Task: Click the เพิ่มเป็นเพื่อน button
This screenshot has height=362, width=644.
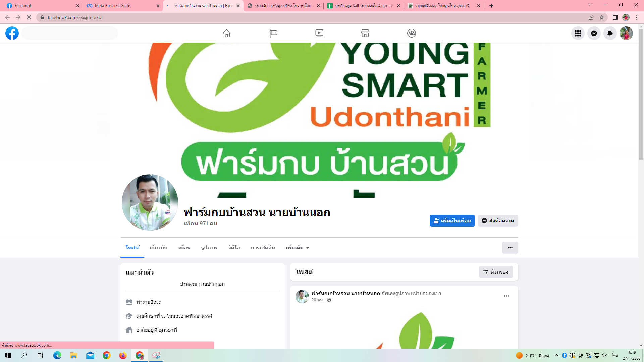Action: pos(452,221)
